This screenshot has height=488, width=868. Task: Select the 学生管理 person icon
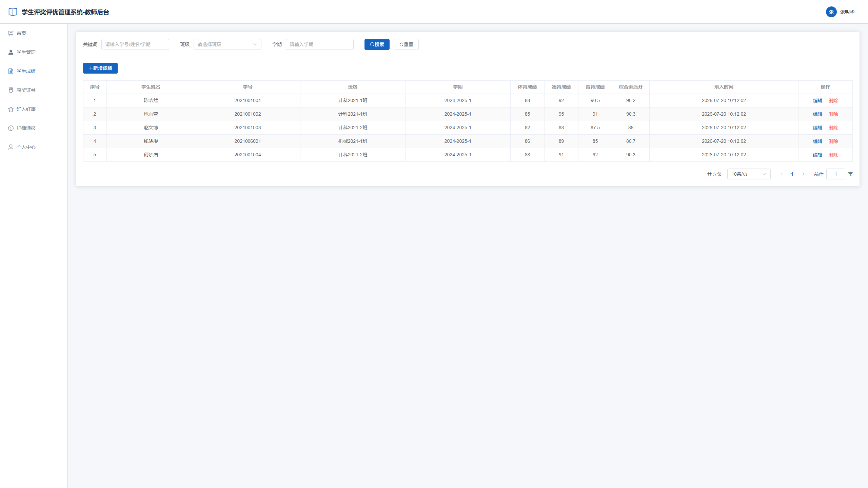(11, 52)
